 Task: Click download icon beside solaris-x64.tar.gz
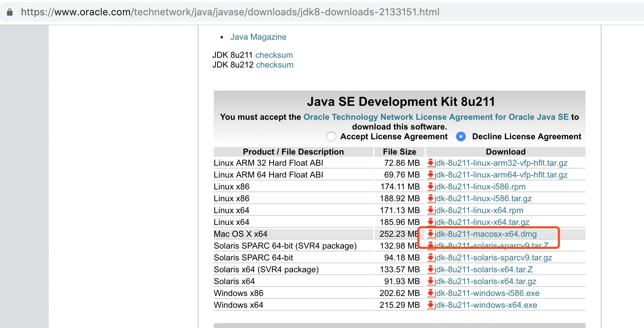tap(431, 281)
